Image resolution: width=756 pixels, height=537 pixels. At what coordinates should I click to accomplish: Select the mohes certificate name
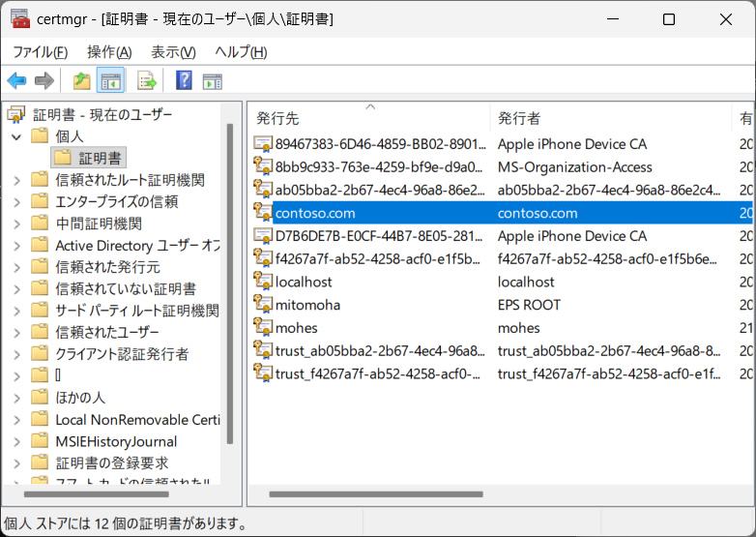pos(296,328)
